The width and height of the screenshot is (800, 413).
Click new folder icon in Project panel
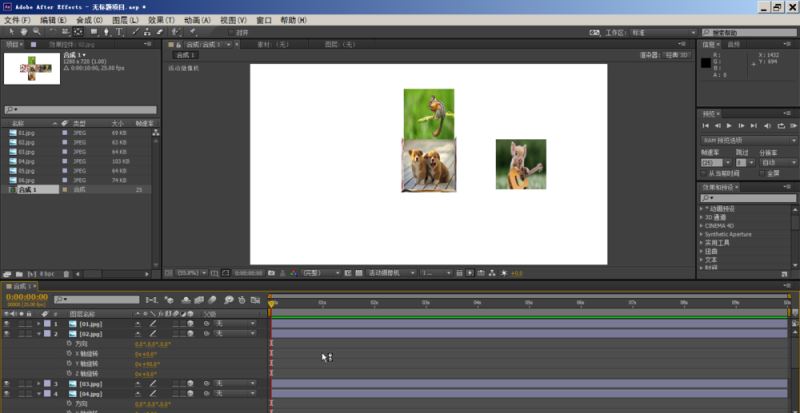(19, 274)
